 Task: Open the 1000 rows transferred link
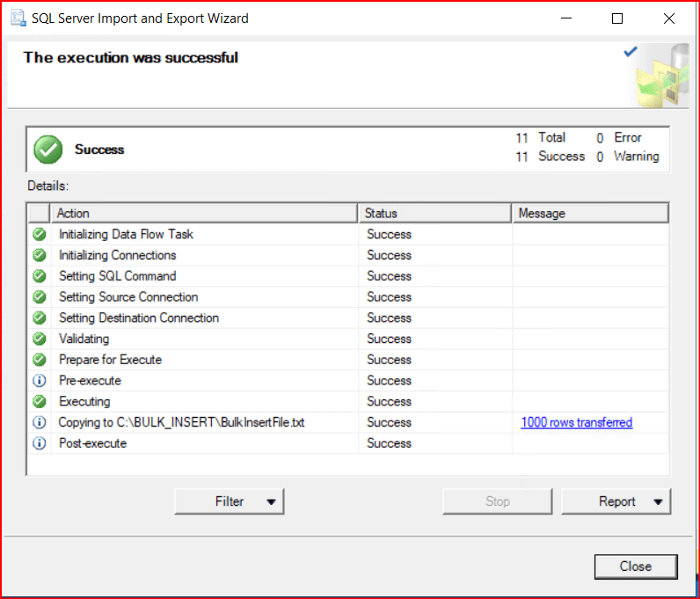pos(576,423)
